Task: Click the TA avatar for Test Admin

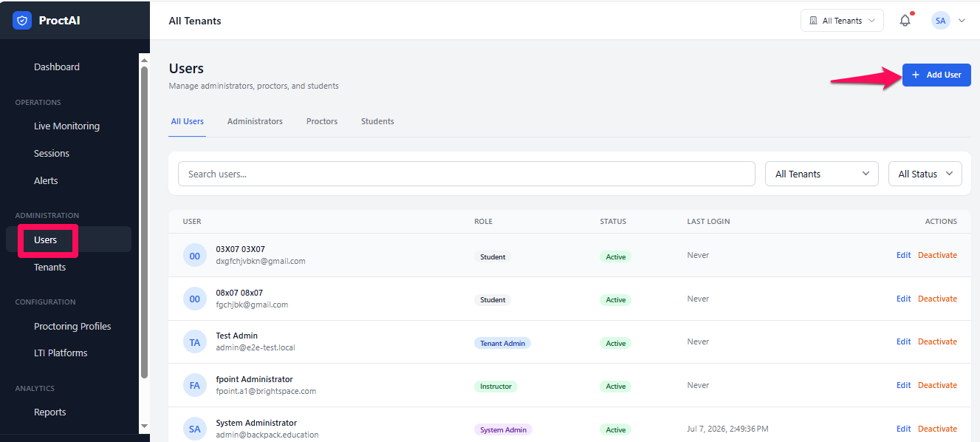Action: 195,341
